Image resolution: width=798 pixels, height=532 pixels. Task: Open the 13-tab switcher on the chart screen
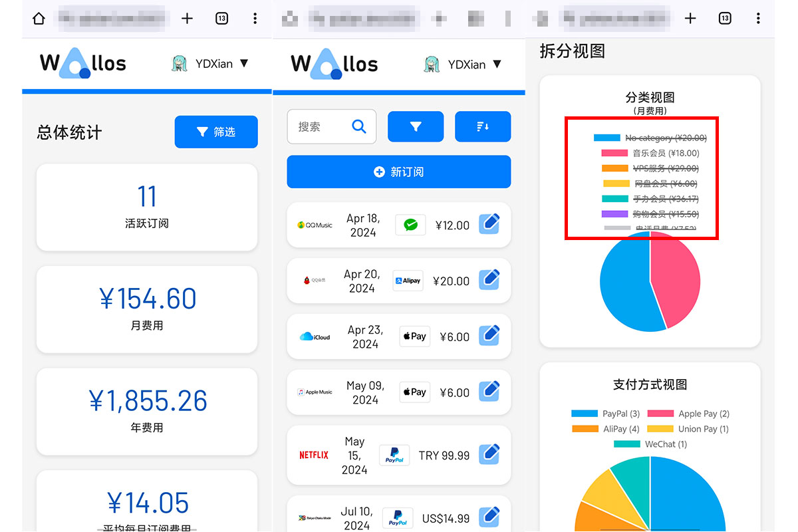point(725,19)
